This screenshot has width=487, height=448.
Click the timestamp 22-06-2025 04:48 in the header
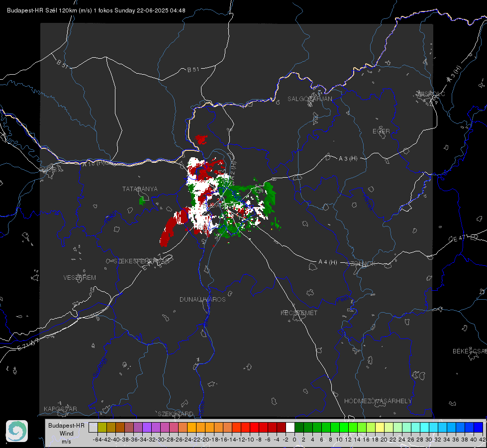point(161,10)
